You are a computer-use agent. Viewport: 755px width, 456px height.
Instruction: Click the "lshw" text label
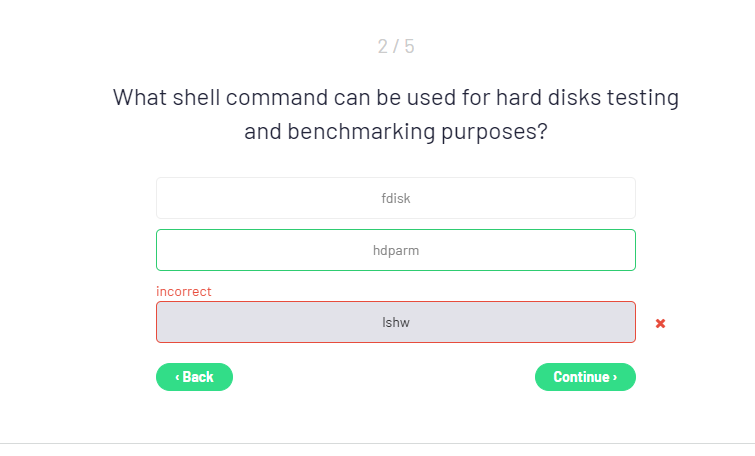[396, 322]
